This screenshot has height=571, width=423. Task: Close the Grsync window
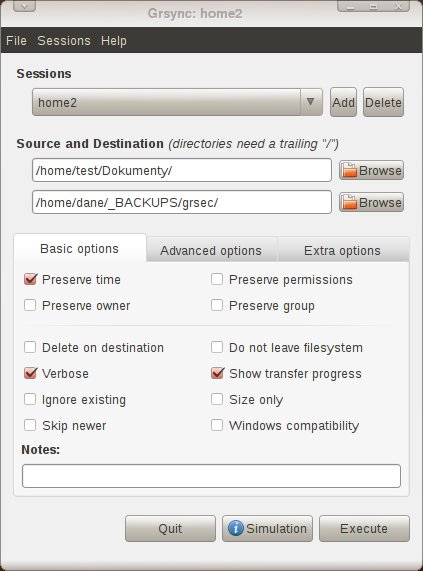(398, 6)
